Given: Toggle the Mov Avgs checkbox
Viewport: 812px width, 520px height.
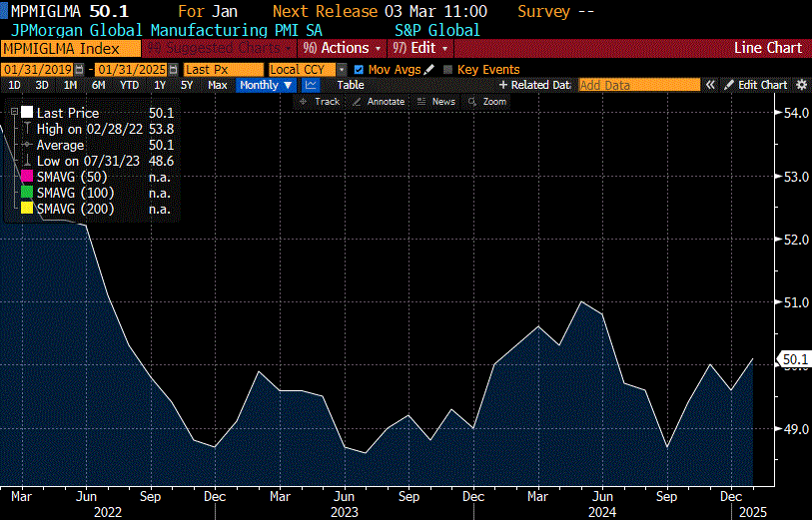Looking at the screenshot, I should tap(359, 69).
